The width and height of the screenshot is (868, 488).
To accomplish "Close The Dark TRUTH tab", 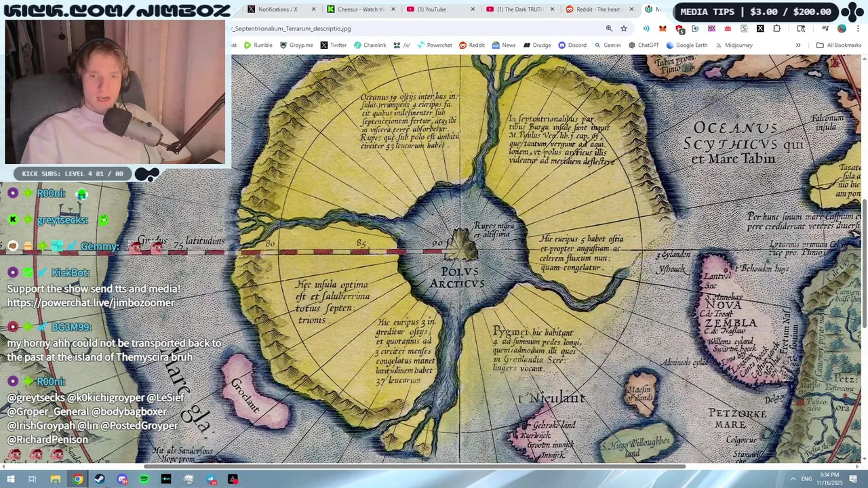I will [552, 9].
